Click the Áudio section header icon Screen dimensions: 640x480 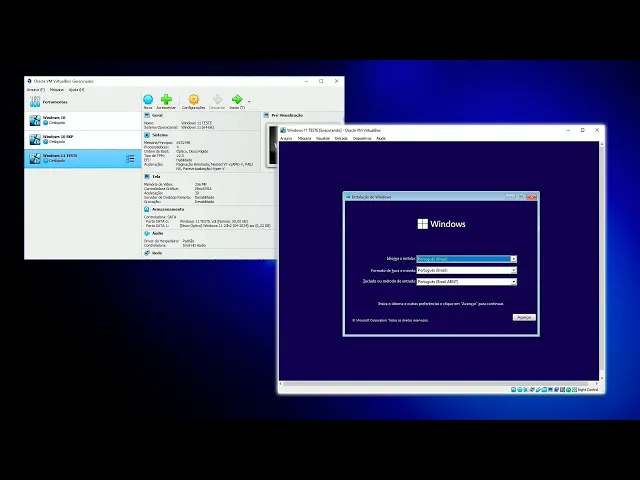(x=147, y=233)
